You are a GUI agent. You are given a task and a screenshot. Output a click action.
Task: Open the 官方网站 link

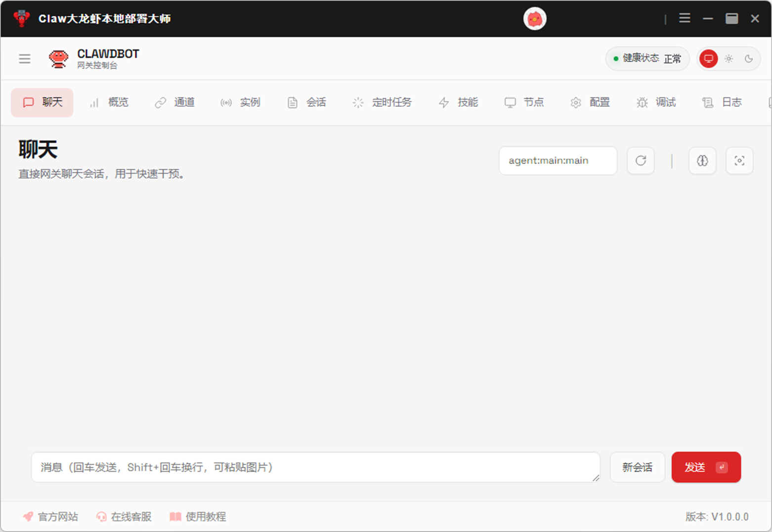50,517
